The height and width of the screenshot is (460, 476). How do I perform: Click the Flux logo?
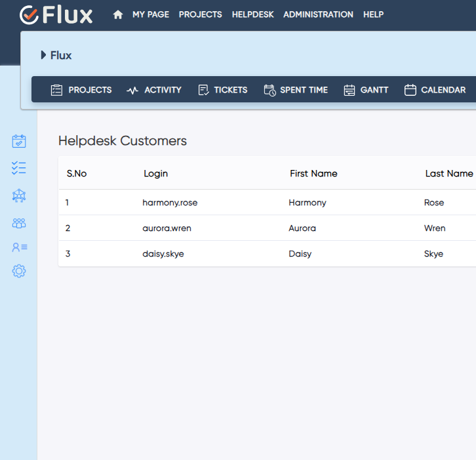[x=56, y=14]
